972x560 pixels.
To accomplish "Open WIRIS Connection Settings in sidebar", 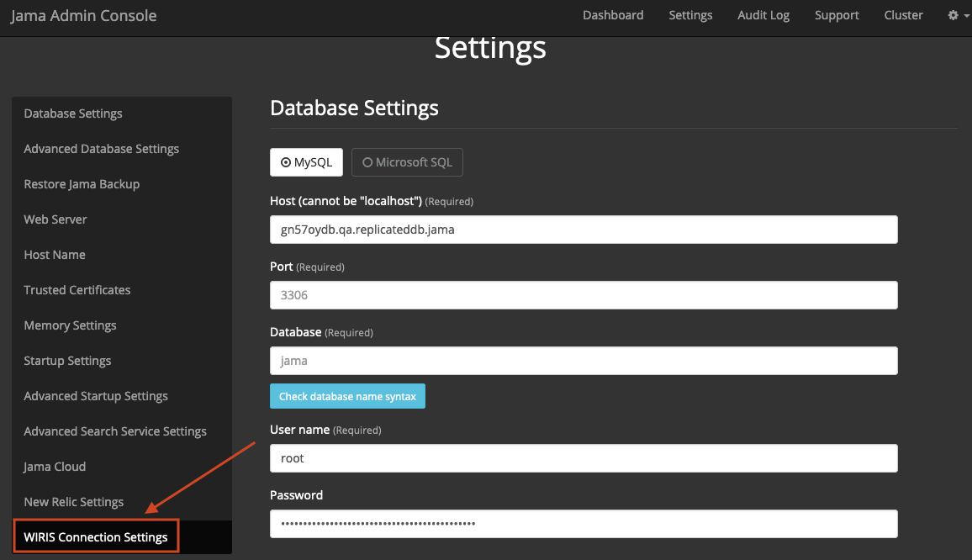I will [x=121, y=537].
